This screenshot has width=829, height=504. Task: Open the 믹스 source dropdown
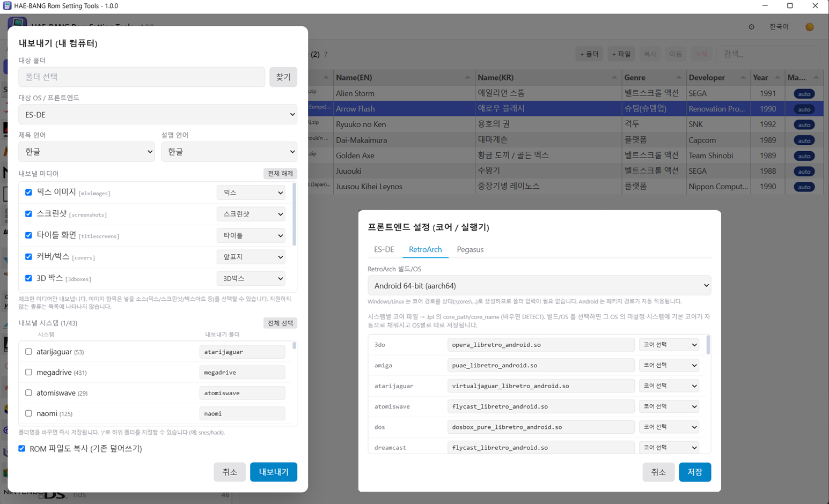(251, 192)
